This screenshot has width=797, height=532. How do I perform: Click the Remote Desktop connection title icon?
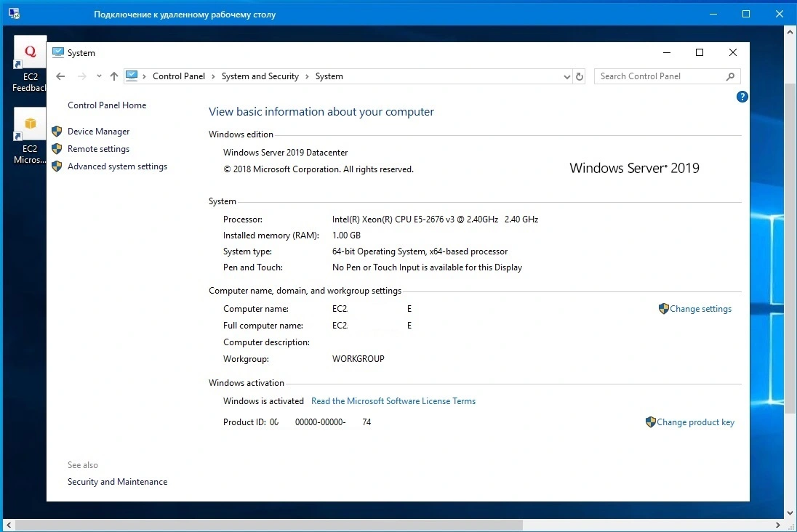click(15, 14)
